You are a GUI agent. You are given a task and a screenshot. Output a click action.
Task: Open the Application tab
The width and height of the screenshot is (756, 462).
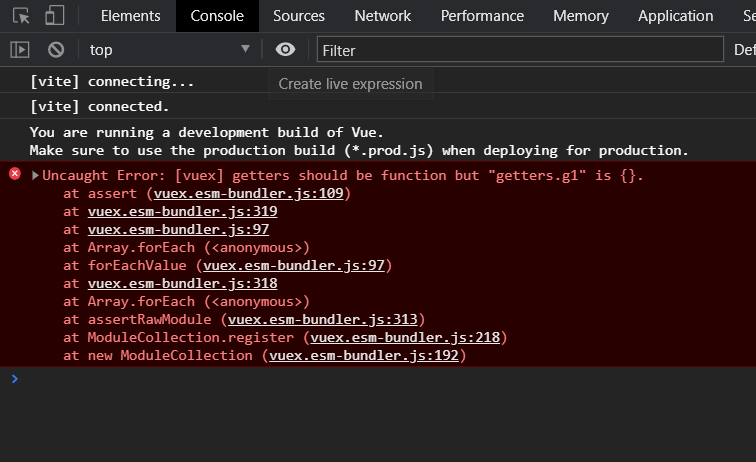(x=675, y=16)
